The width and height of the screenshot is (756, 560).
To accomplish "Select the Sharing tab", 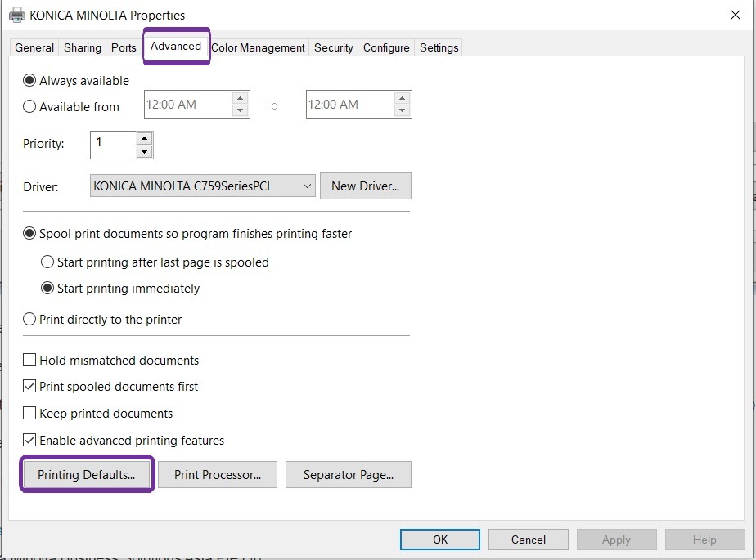I will point(82,47).
